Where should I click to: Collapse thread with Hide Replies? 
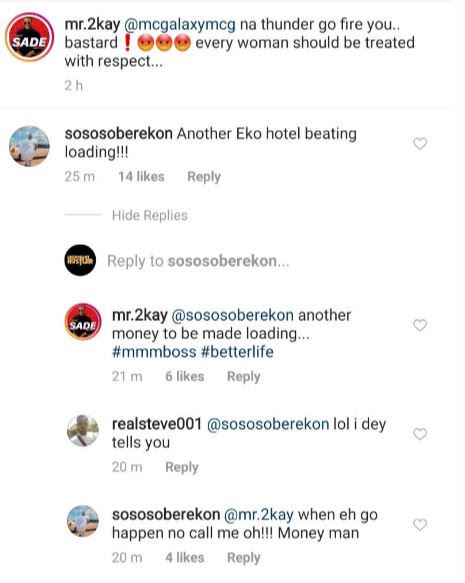[x=150, y=215]
